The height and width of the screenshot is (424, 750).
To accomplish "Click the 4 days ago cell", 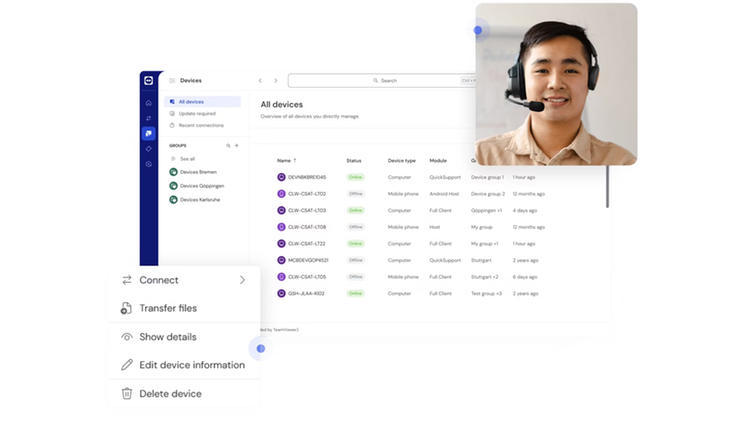I will click(525, 211).
